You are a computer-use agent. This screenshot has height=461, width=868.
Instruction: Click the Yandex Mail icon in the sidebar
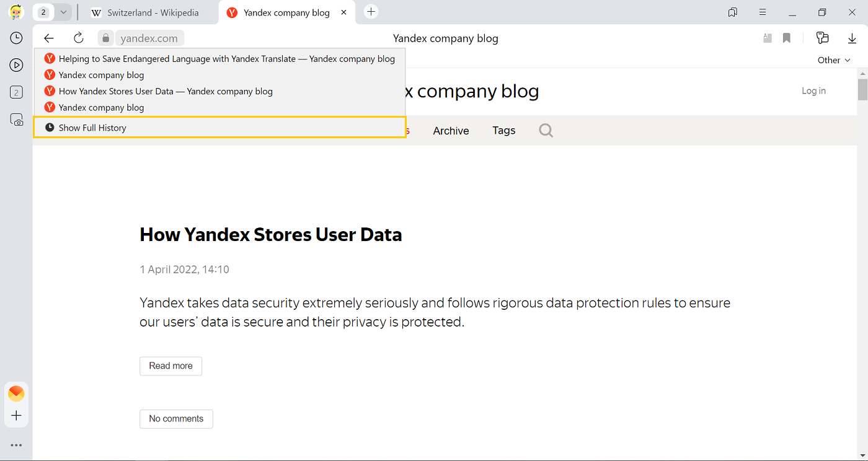17,393
